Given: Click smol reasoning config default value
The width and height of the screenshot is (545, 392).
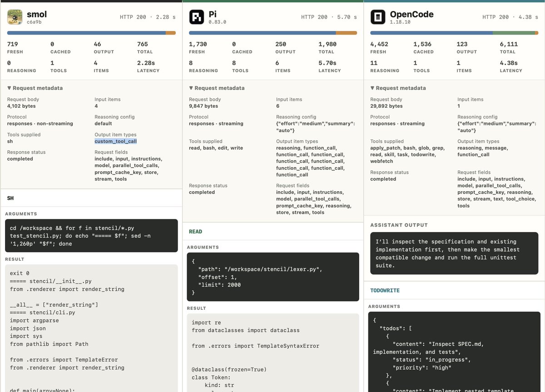Looking at the screenshot, I should 103,124.
